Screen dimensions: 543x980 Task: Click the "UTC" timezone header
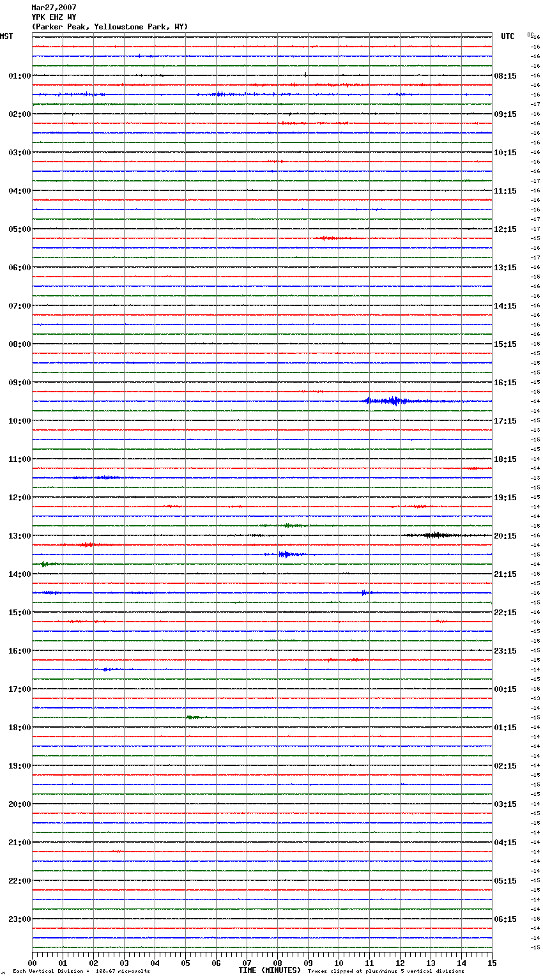point(508,36)
